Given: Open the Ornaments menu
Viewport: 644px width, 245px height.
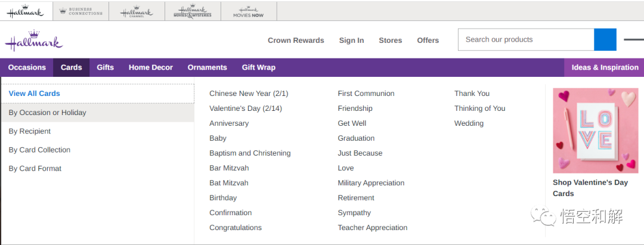Looking at the screenshot, I should tap(207, 67).
